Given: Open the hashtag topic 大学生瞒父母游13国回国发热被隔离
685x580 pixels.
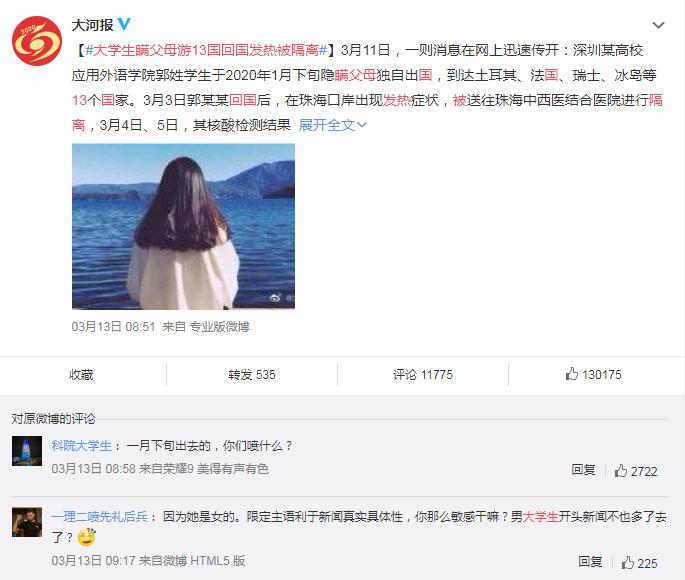Looking at the screenshot, I should [x=206, y=50].
